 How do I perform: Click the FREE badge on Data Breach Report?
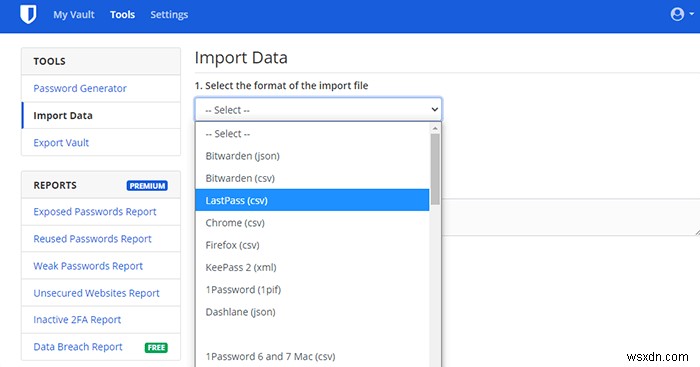coord(156,347)
